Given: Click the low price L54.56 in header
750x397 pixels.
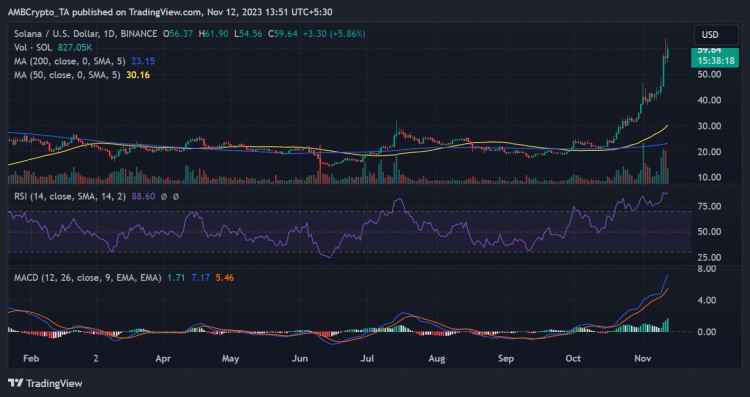Looking at the screenshot, I should coord(249,34).
